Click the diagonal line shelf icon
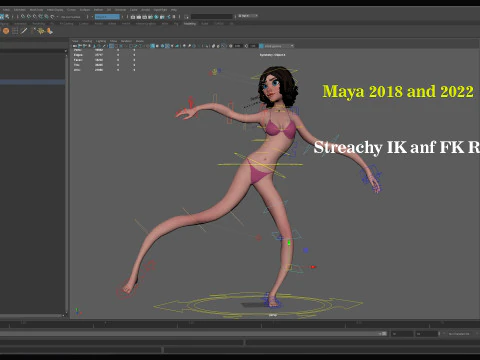The width and height of the screenshot is (480, 360). (24, 31)
